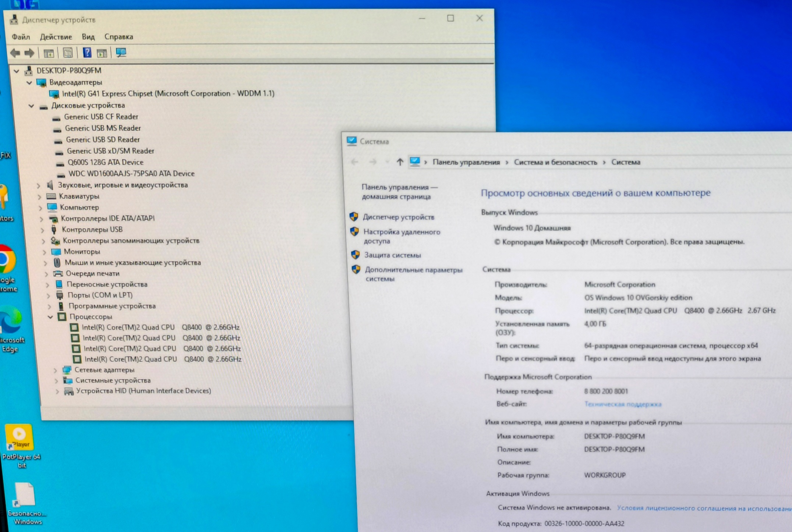792x532 pixels.
Task: Click the Диспетчер устройств link in System window
Action: (399, 217)
